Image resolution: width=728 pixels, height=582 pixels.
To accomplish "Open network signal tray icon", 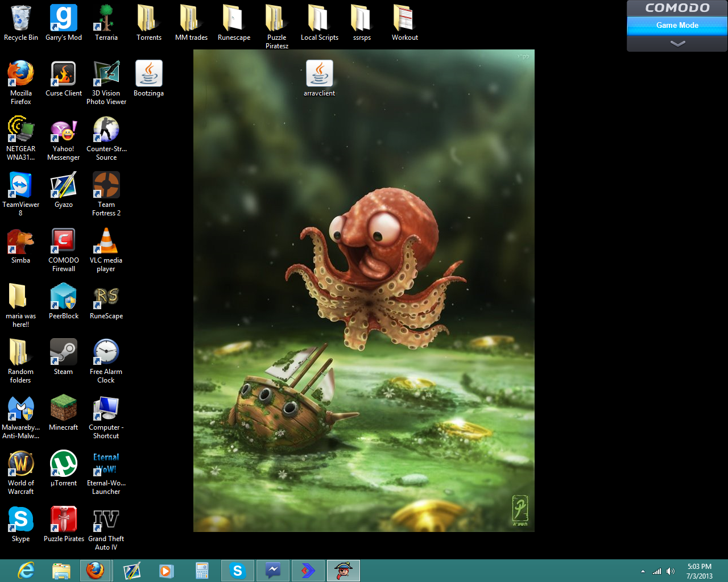I will (x=657, y=571).
